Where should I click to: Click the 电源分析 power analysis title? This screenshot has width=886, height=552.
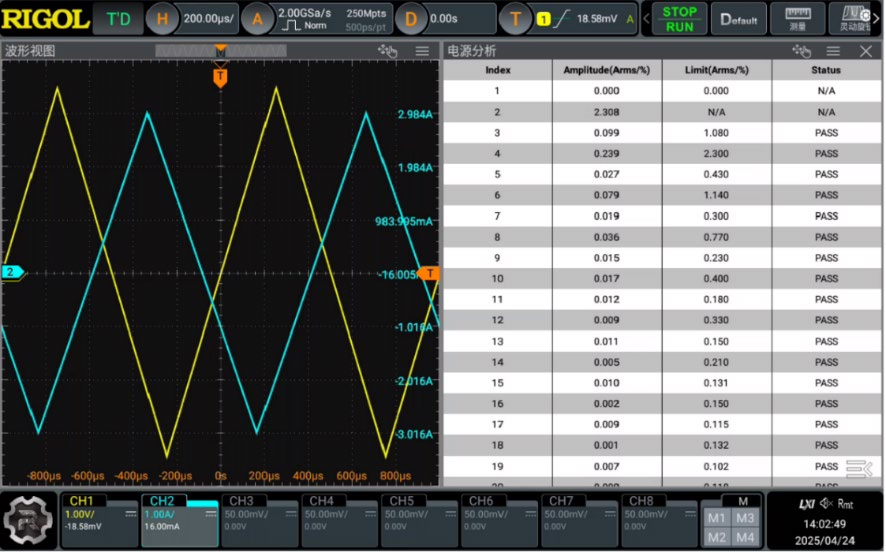471,51
